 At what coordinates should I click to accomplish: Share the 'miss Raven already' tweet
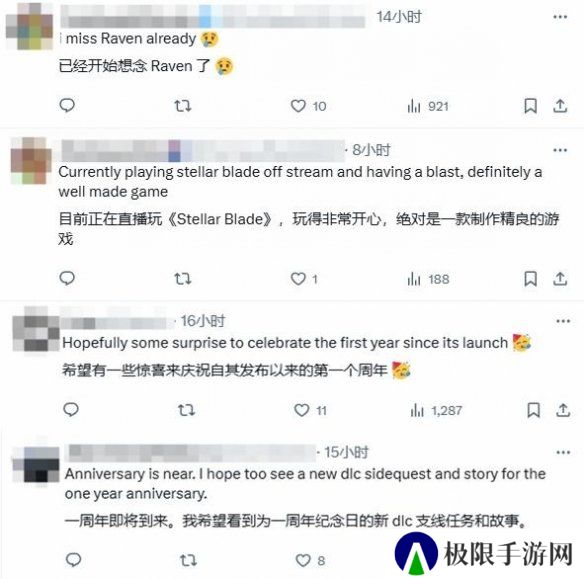click(560, 106)
